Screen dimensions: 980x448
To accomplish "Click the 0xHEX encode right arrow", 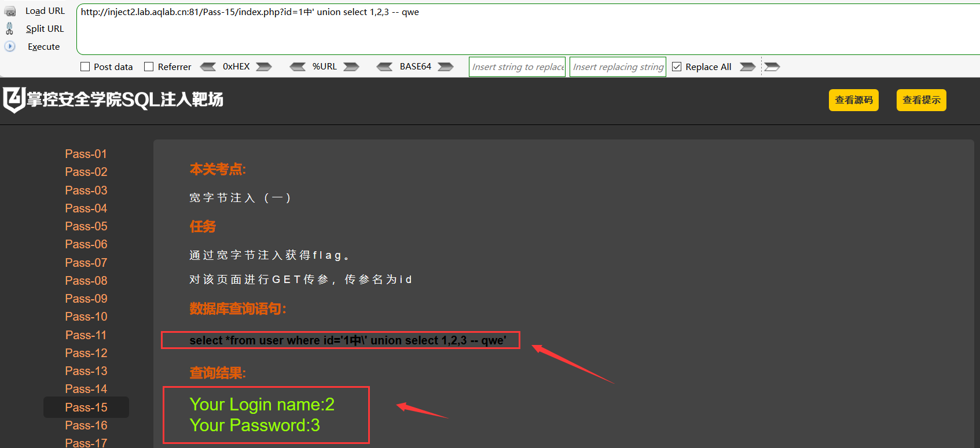I will (x=264, y=67).
